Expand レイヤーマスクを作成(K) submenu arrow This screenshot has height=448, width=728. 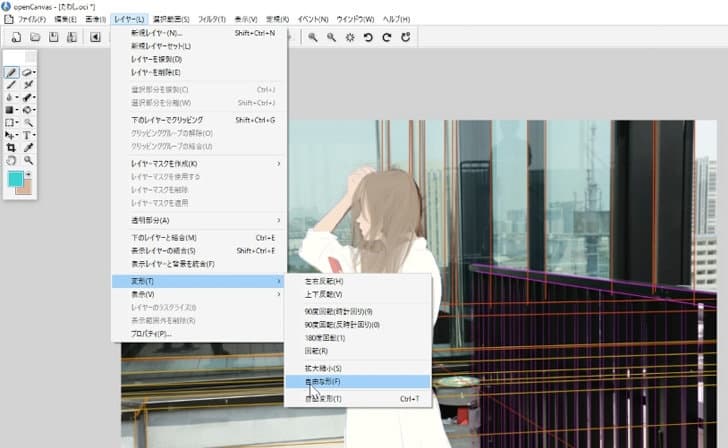click(x=279, y=163)
